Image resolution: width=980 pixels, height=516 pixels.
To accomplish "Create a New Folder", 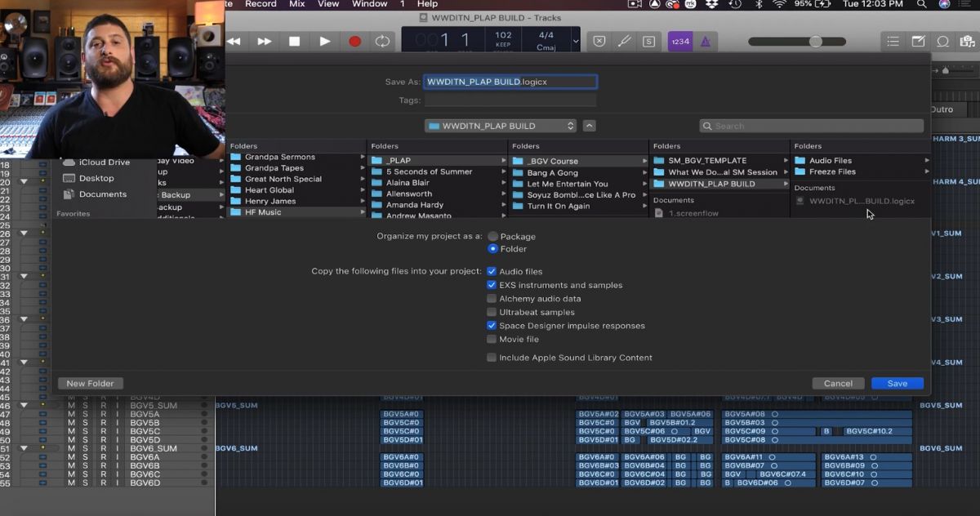I will click(x=89, y=383).
